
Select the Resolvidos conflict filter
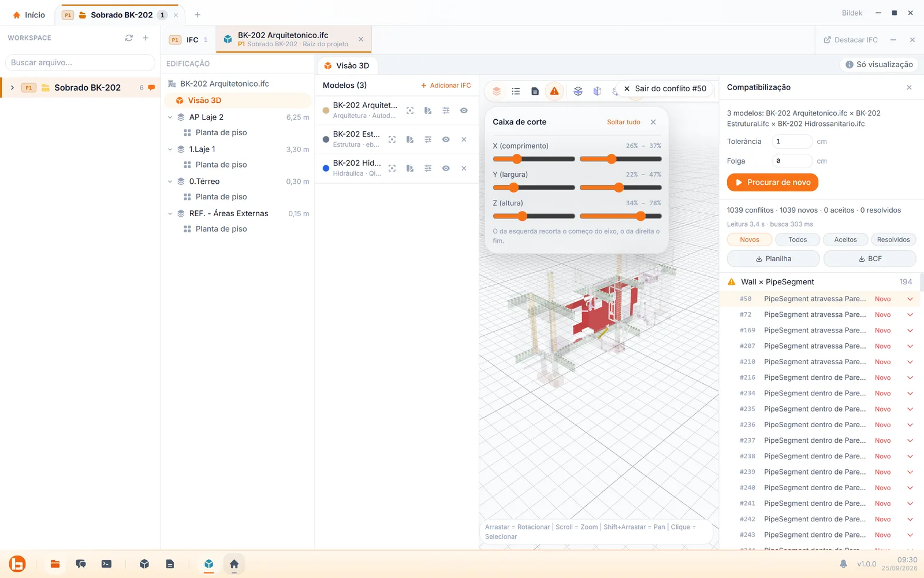[893, 239]
